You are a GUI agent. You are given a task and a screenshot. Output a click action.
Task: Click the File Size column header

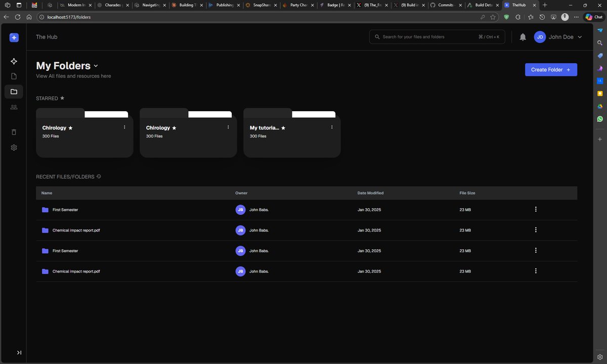point(467,193)
